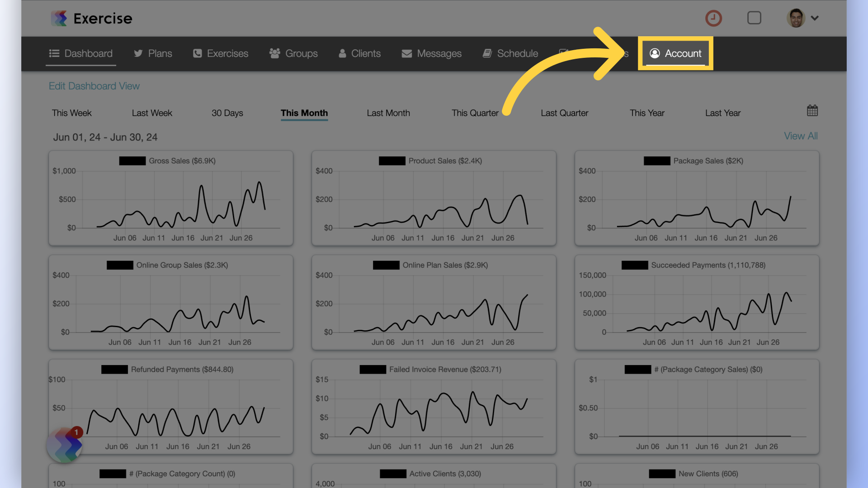The width and height of the screenshot is (868, 488).
Task: Click the Exercises icon in navbar
Action: click(x=198, y=53)
